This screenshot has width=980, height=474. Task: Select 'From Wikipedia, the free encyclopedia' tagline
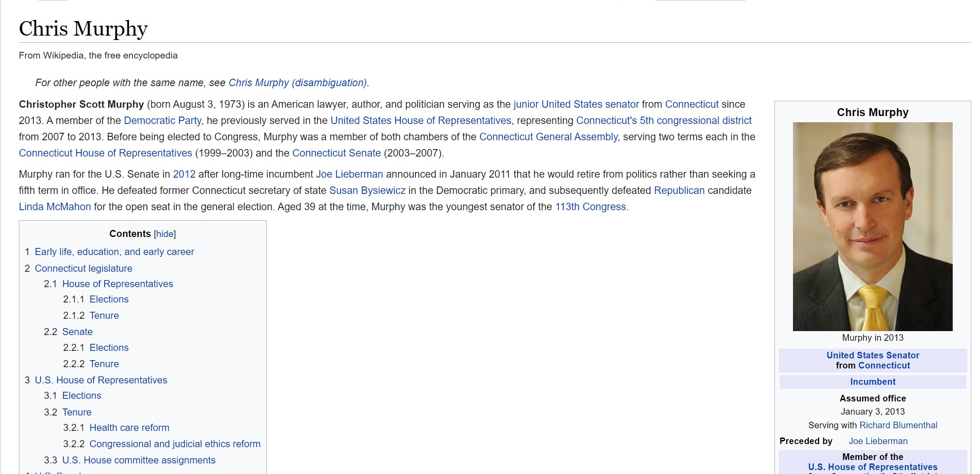pos(98,55)
